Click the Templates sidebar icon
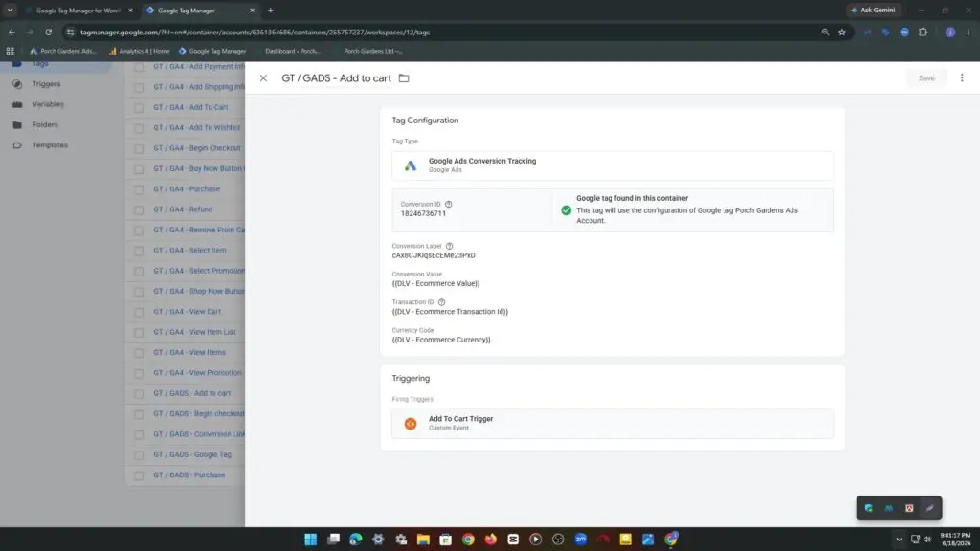The width and height of the screenshot is (980, 551). [x=17, y=145]
